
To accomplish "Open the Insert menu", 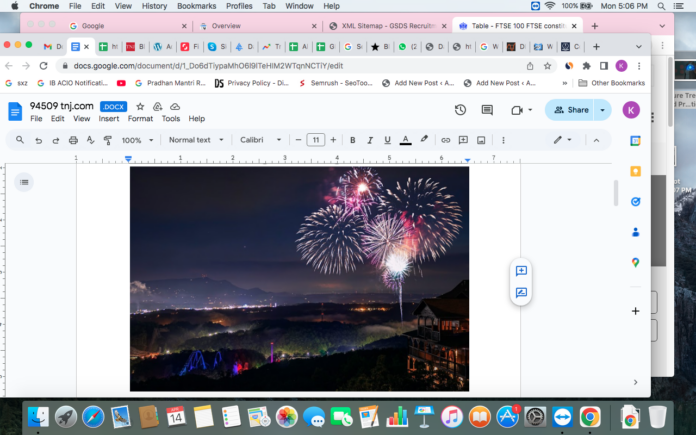I will click(109, 119).
